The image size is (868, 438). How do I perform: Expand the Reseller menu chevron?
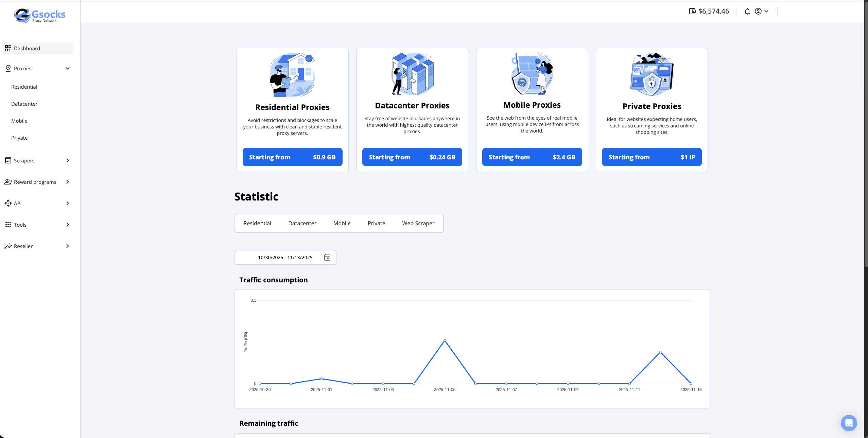click(68, 246)
